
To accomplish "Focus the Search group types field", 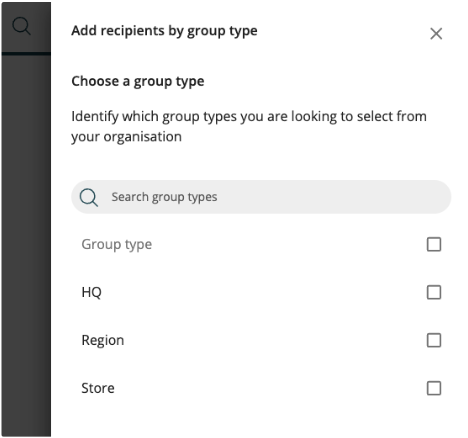I will 261,197.
